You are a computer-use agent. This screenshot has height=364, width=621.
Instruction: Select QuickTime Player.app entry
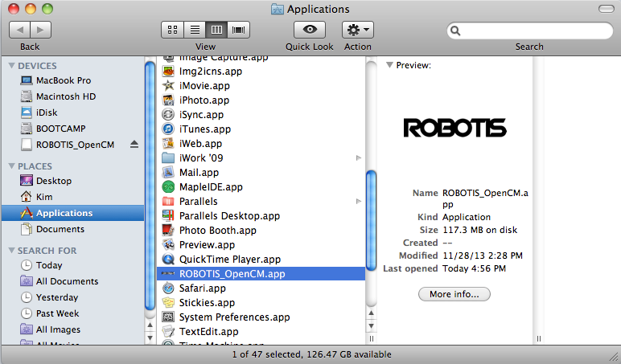pyautogui.click(x=229, y=260)
